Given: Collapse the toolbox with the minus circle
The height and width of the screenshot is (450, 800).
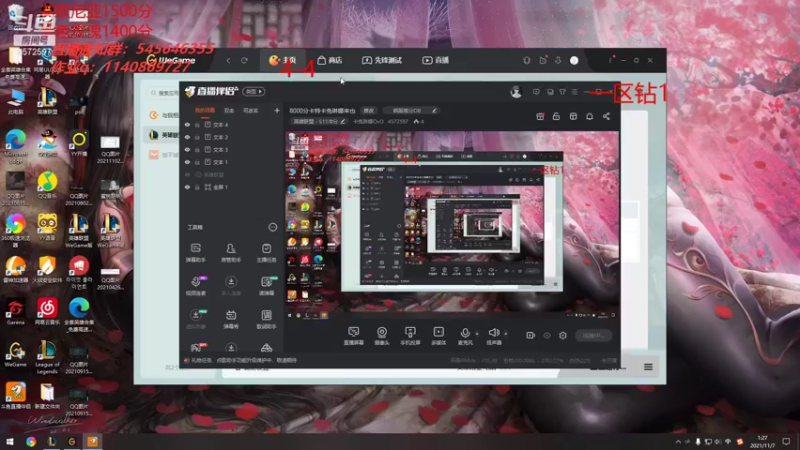Looking at the screenshot, I should (273, 227).
